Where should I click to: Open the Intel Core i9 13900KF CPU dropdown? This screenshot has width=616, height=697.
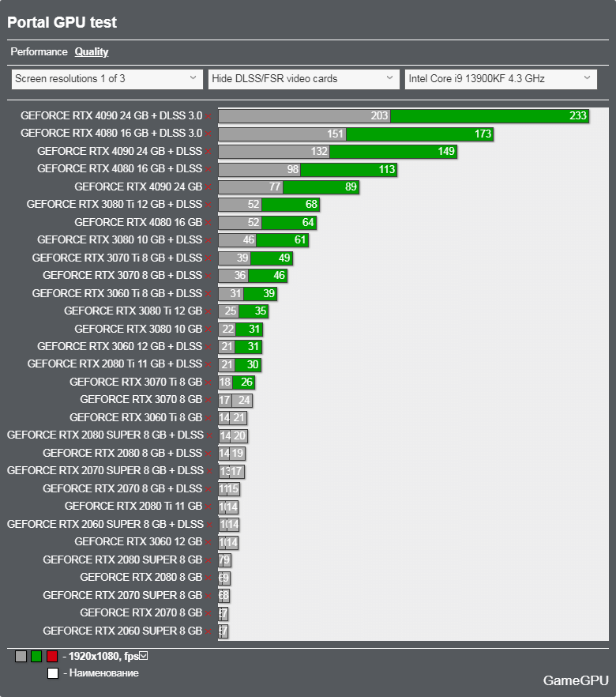tap(501, 79)
